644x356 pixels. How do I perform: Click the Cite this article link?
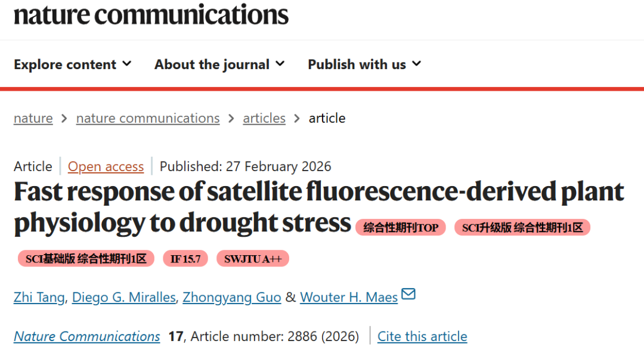coord(422,336)
